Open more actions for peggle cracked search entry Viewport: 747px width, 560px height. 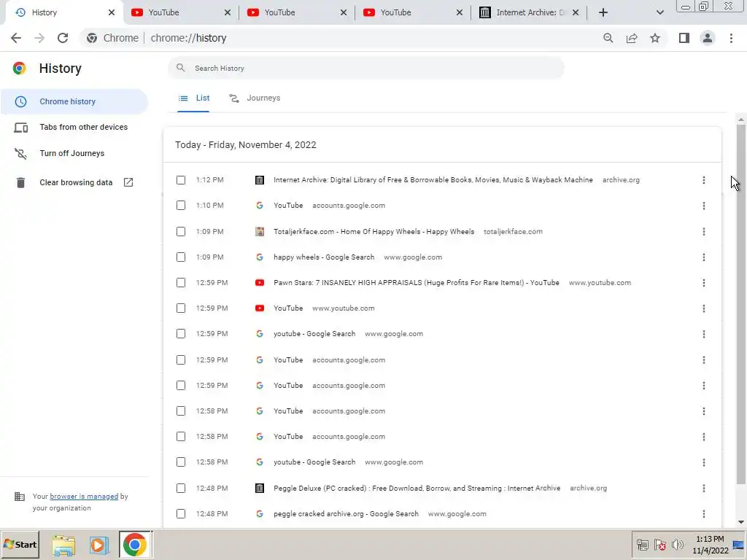tap(704, 514)
